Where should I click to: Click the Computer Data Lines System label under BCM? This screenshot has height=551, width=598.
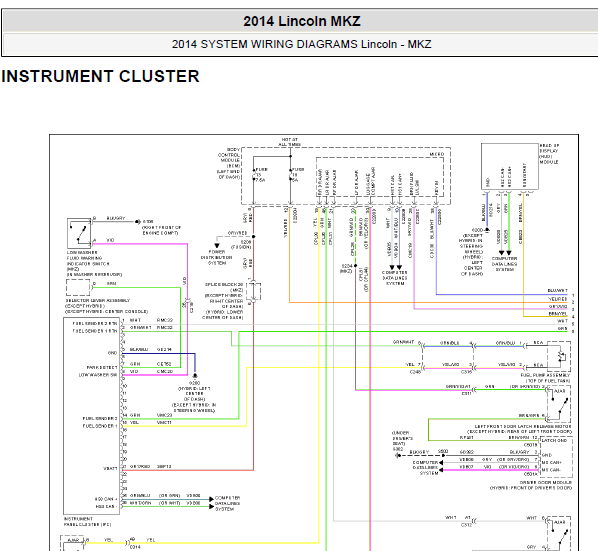coord(395,278)
